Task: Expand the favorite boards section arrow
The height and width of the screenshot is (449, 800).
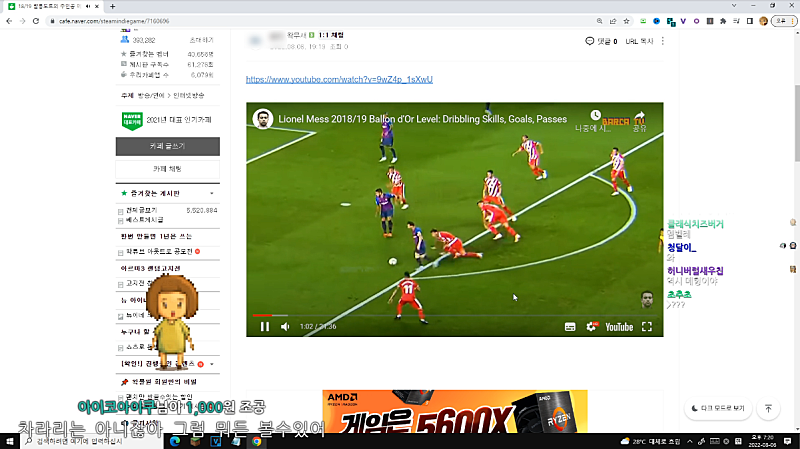Action: pos(212,193)
